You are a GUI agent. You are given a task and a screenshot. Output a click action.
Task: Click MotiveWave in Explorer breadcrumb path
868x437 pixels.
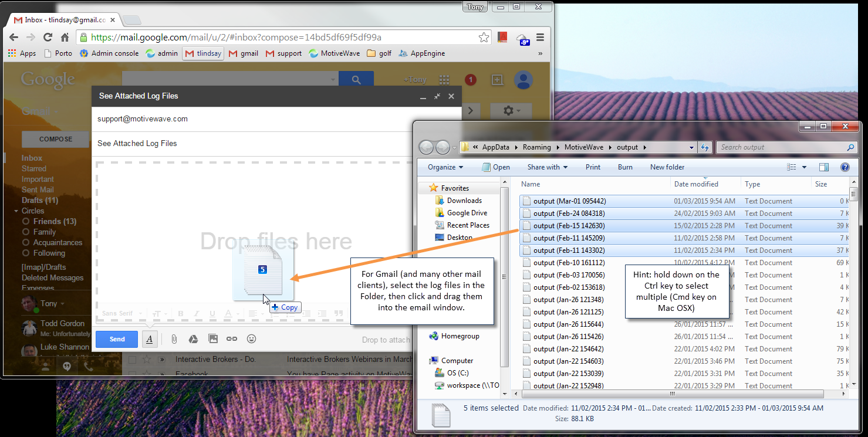point(583,147)
